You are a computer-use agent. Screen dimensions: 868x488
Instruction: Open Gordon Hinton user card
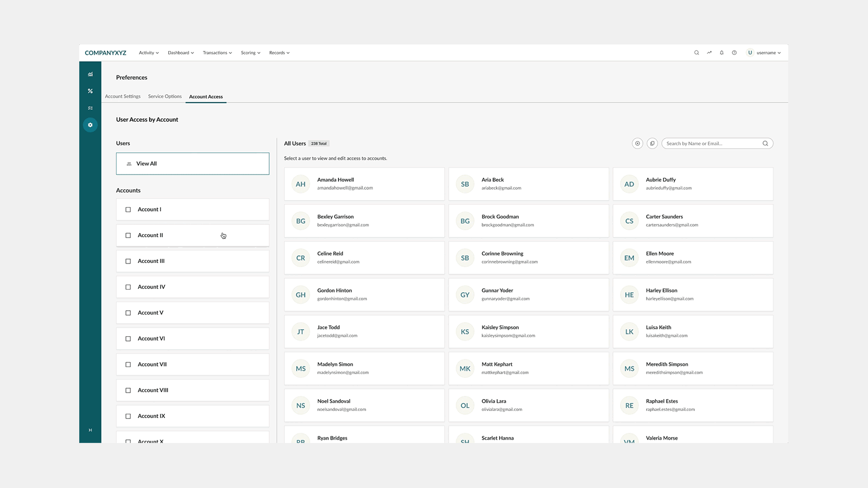click(x=364, y=294)
